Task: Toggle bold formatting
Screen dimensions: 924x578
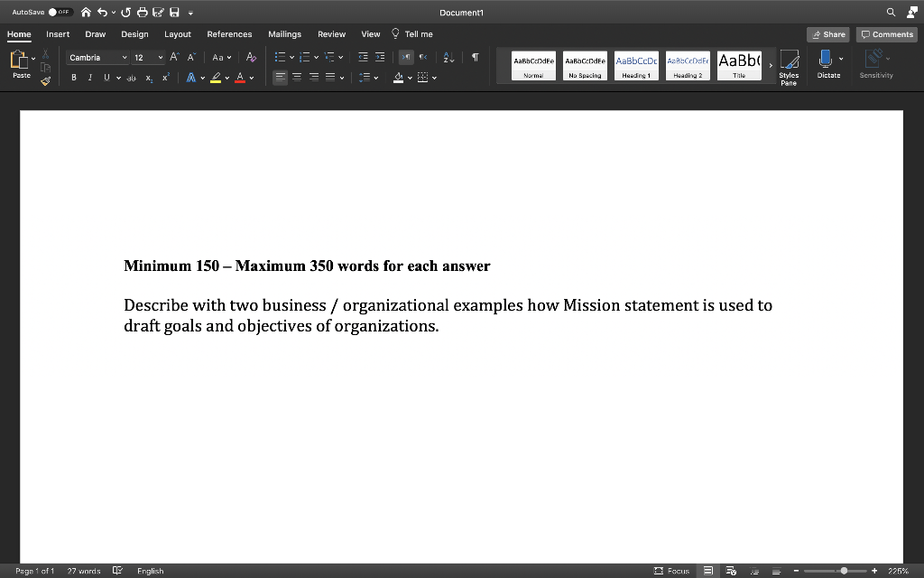Action: click(x=73, y=78)
